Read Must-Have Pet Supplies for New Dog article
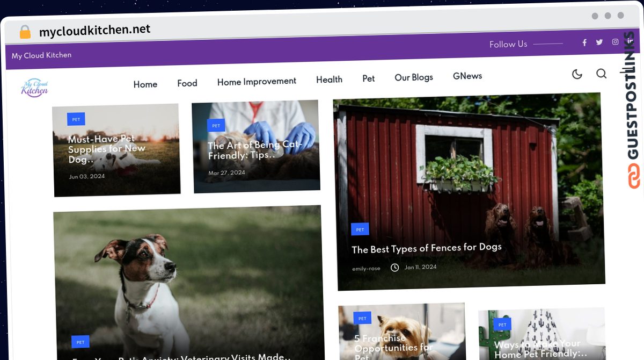The image size is (644, 360). (x=107, y=149)
